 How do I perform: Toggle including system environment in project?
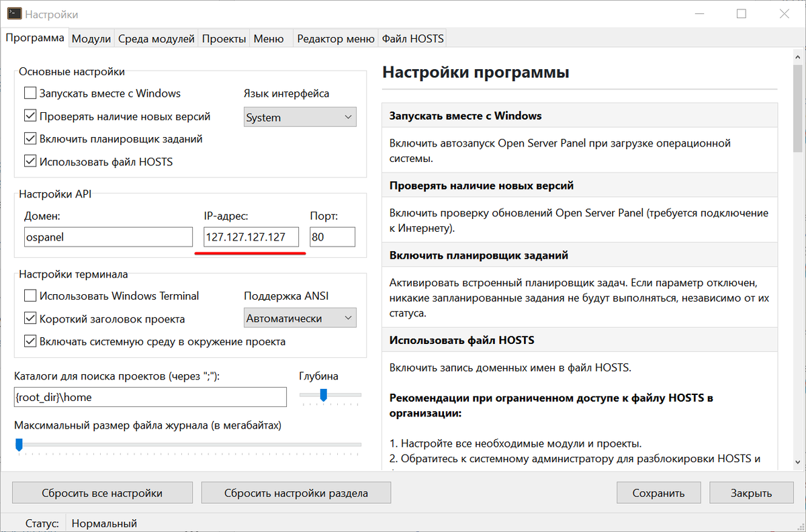[30, 341]
